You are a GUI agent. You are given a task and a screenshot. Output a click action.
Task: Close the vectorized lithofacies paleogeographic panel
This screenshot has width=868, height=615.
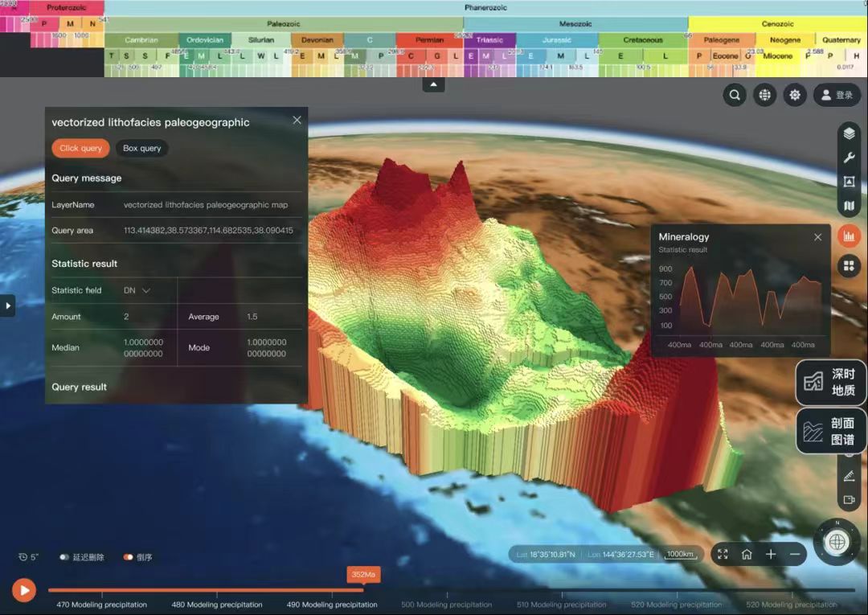point(297,120)
